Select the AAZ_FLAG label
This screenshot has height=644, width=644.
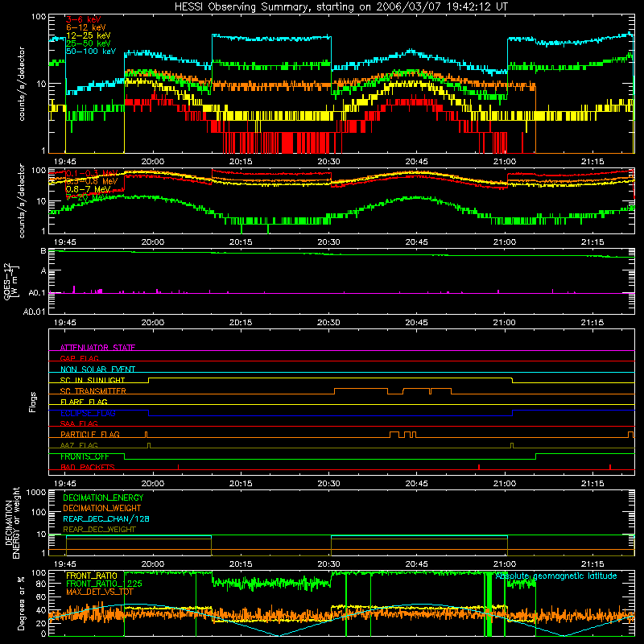coord(79,445)
